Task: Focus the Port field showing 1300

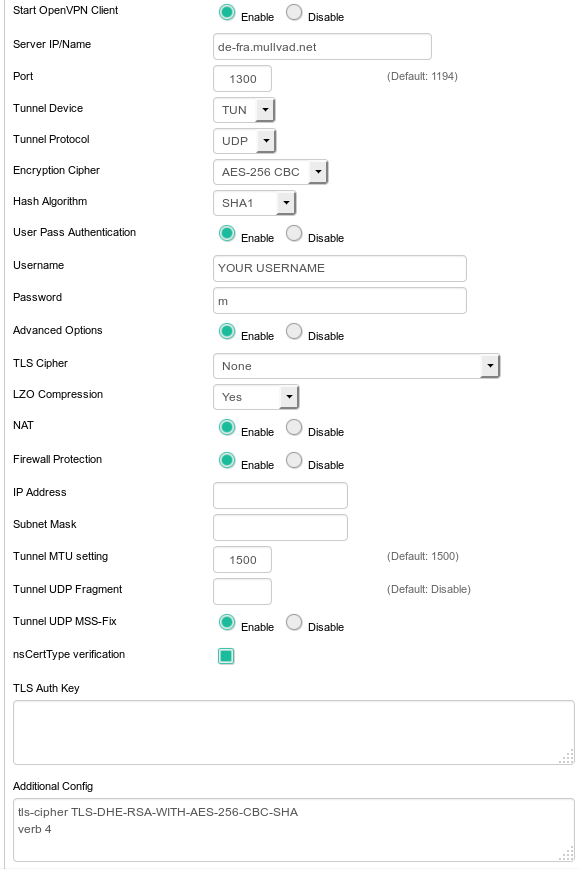Action: pyautogui.click(x=242, y=79)
